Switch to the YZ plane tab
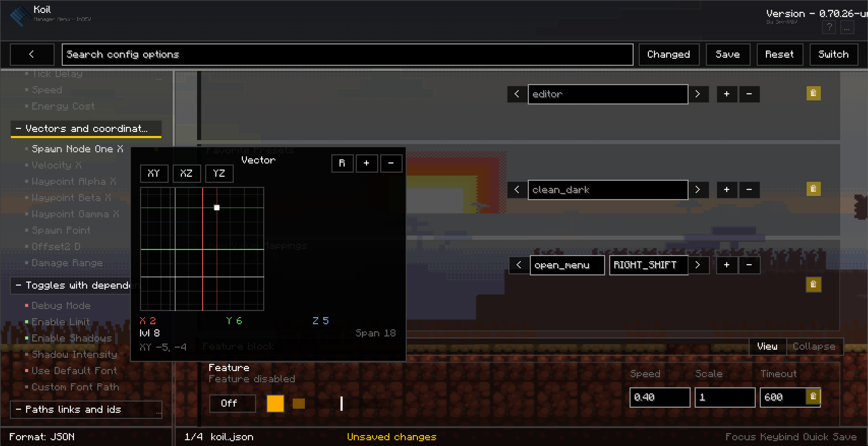Screen dimensions: 868x446 (219, 173)
